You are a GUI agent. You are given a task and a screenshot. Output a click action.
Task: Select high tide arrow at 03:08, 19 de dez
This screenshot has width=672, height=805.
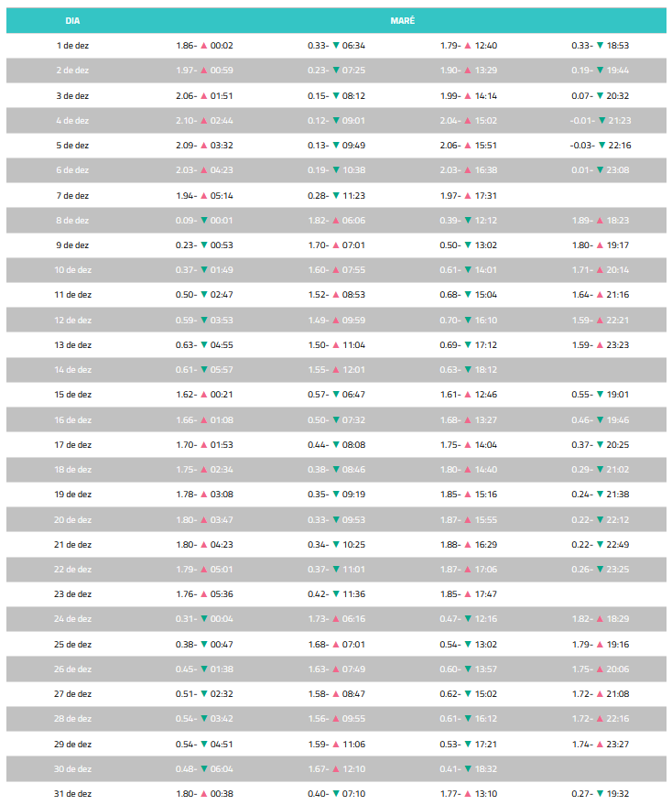coord(204,495)
